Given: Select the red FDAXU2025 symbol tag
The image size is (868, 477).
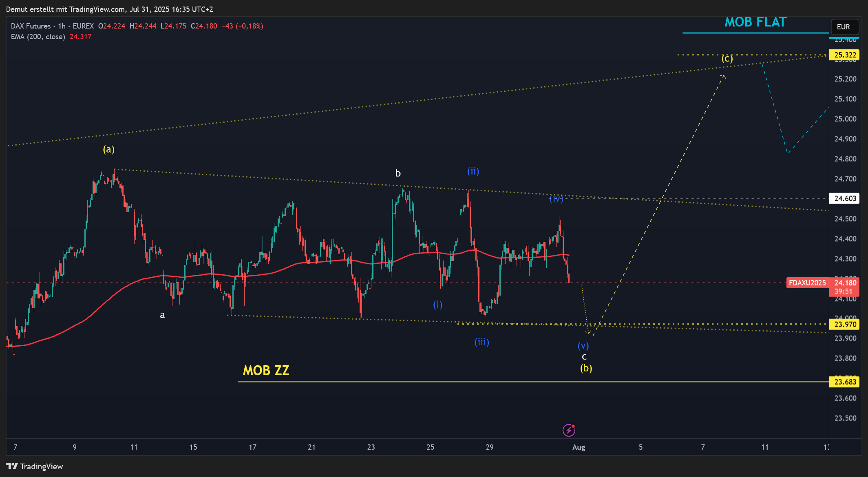Looking at the screenshot, I should click(x=807, y=283).
